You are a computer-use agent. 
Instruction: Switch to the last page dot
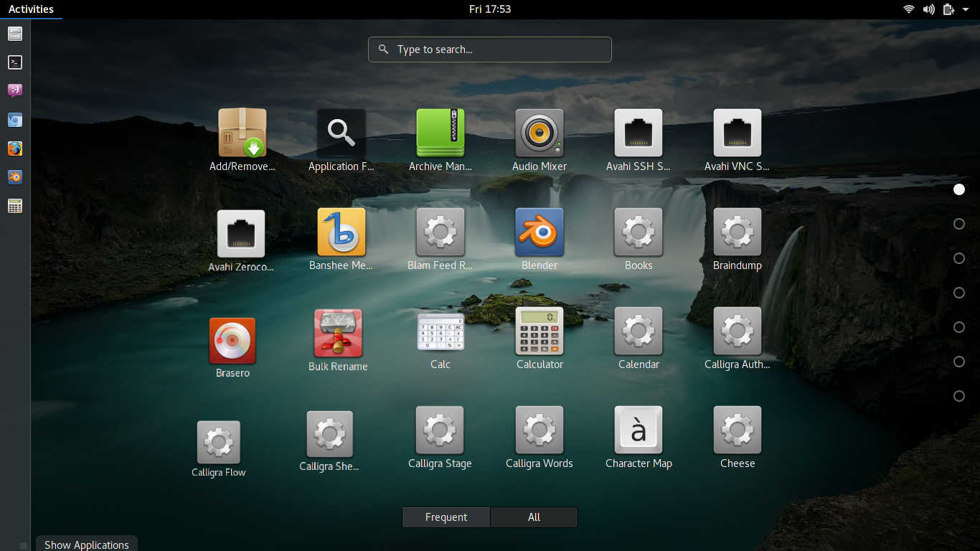959,396
